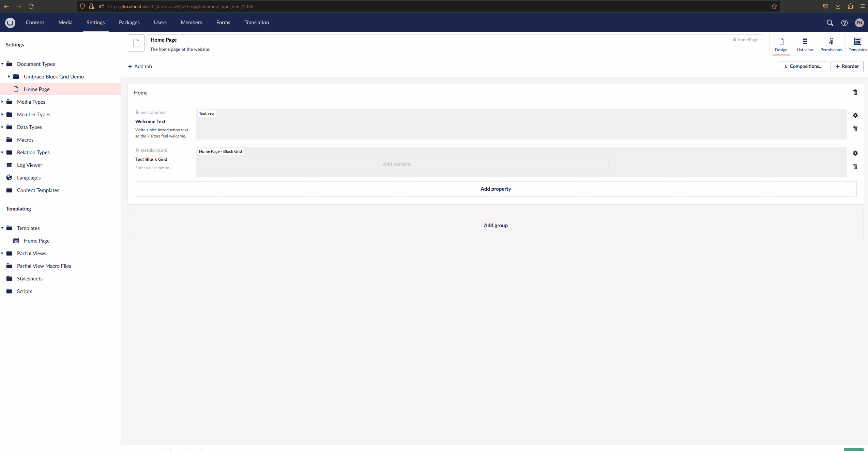Viewport: 868px width, 451px height.
Task: Open the Compositions dialog
Action: click(803, 66)
